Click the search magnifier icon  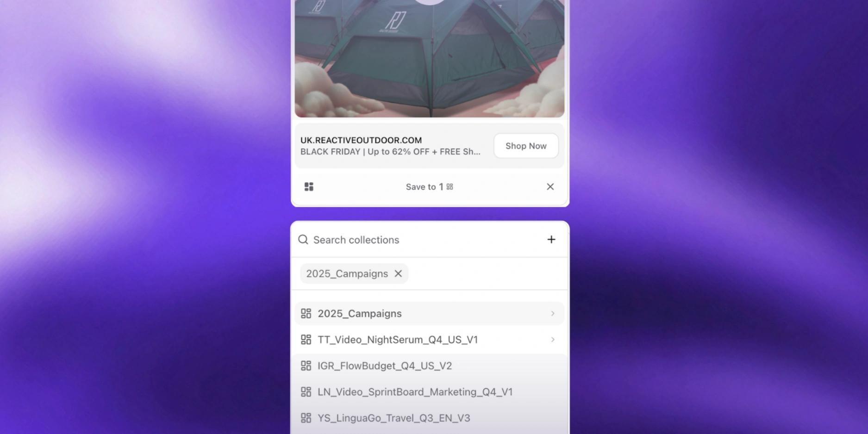303,239
